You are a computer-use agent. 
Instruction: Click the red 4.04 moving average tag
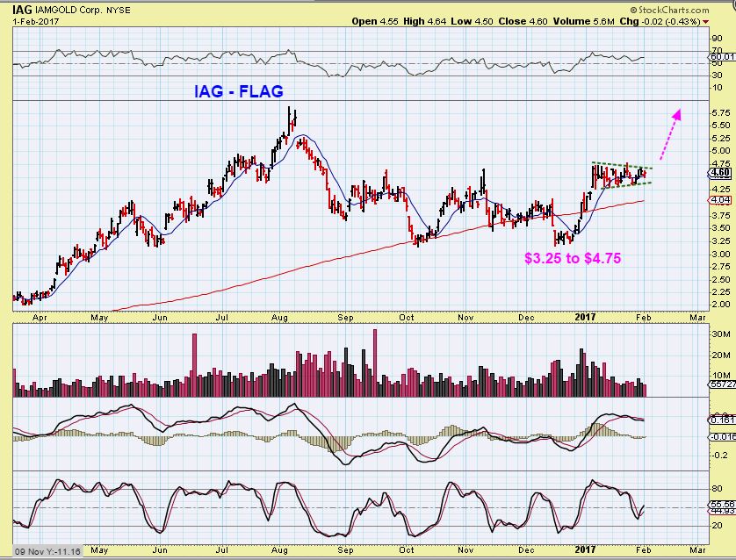click(720, 200)
